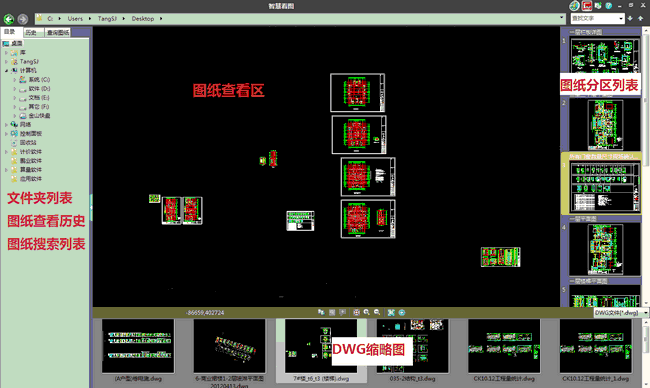Open the round colorful icon in title bar
Viewport: 650px width, 388px height.
click(574, 6)
